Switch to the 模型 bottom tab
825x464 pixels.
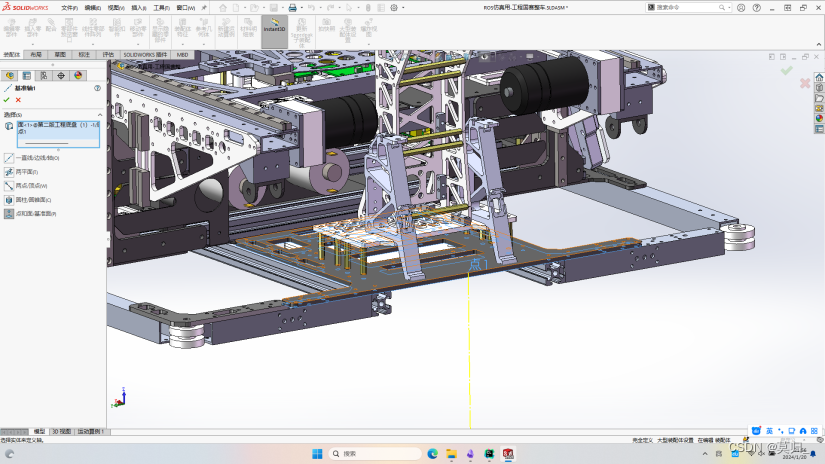[39, 431]
